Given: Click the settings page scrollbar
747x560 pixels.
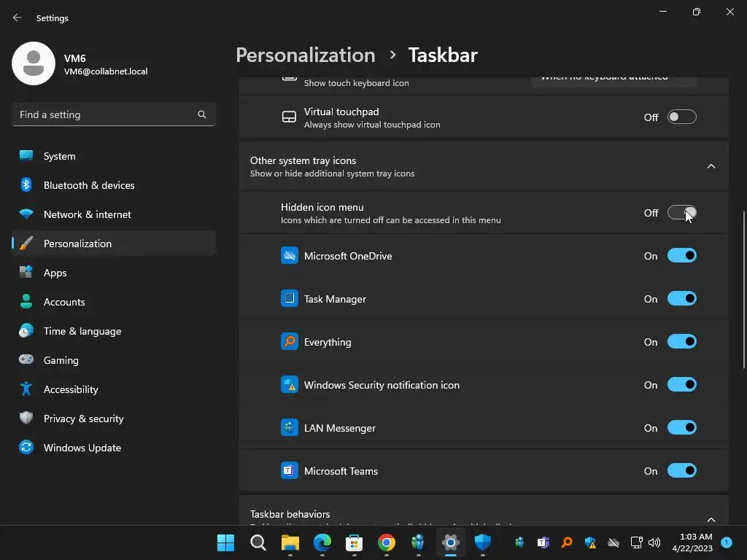Looking at the screenshot, I should pyautogui.click(x=743, y=289).
